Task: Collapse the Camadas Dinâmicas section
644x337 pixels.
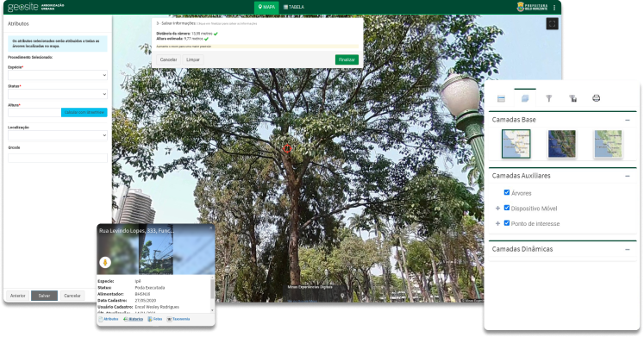Action: point(628,250)
